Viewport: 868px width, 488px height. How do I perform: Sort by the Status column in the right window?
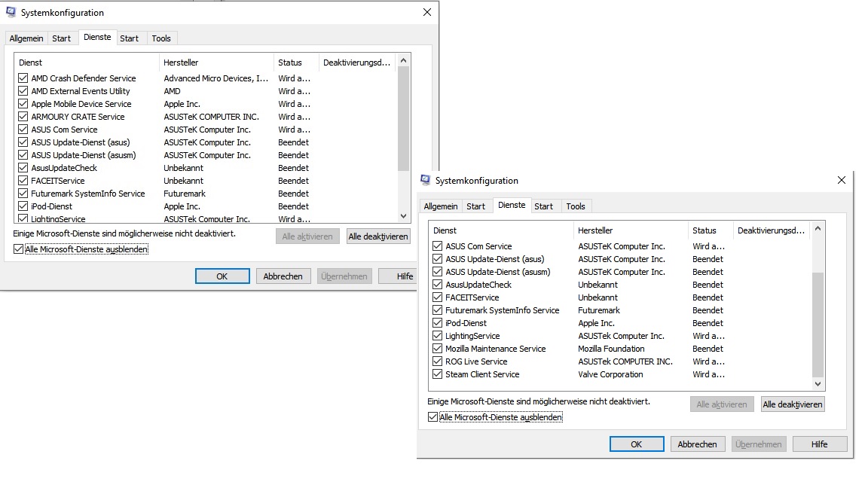coord(711,230)
